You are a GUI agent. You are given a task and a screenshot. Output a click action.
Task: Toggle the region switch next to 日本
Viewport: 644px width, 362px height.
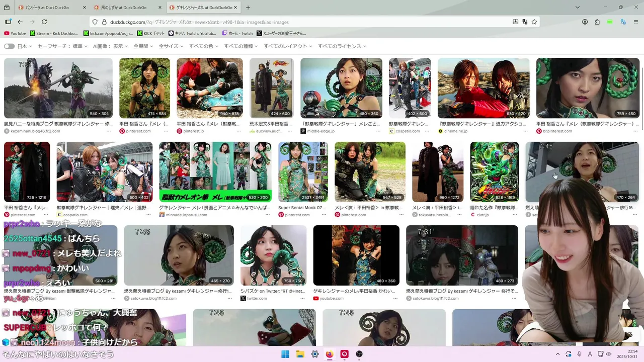[x=9, y=46]
